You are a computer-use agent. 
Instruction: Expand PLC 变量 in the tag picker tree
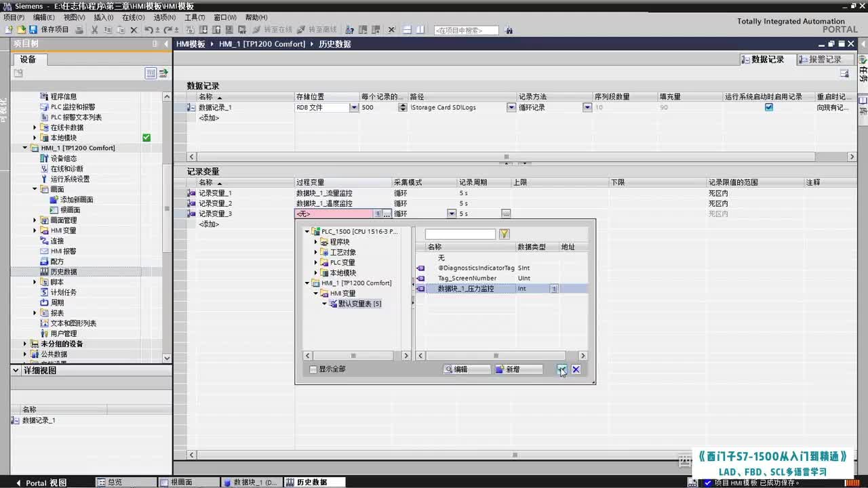[316, 262]
